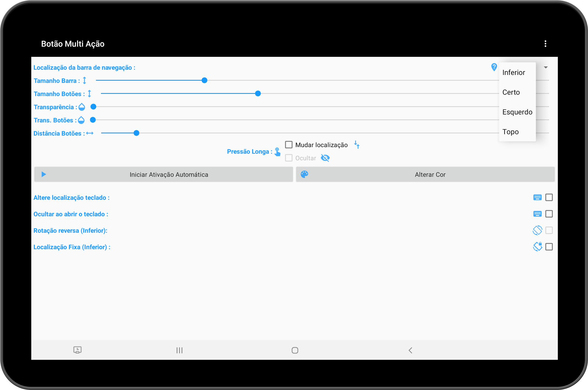Open the three-dot overflow menu
588x390 pixels.
[545, 44]
